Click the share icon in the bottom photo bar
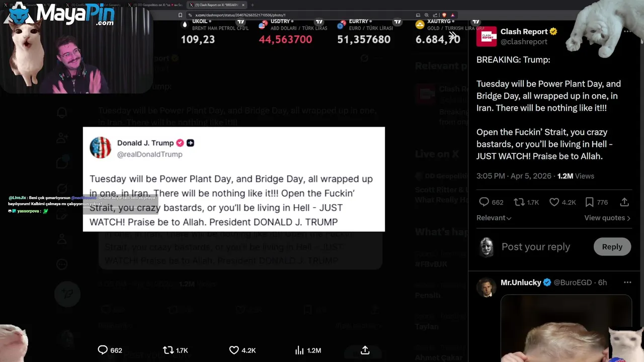The width and height of the screenshot is (644, 362). (x=365, y=350)
